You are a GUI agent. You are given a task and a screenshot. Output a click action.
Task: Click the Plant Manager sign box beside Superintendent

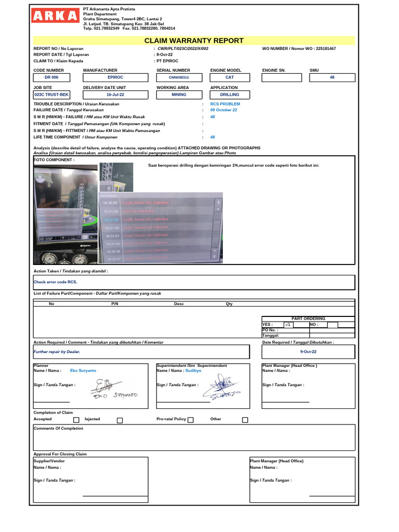point(309,386)
